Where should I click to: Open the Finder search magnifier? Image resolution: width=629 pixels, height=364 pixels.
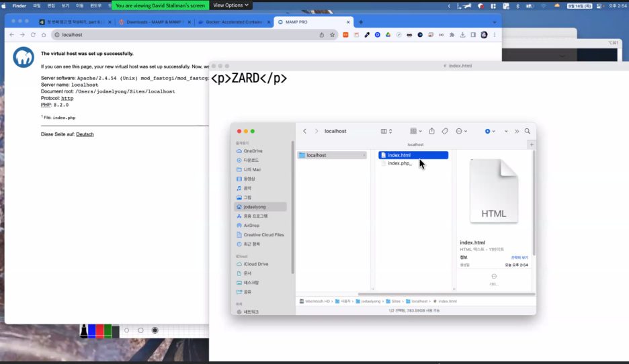tap(528, 131)
